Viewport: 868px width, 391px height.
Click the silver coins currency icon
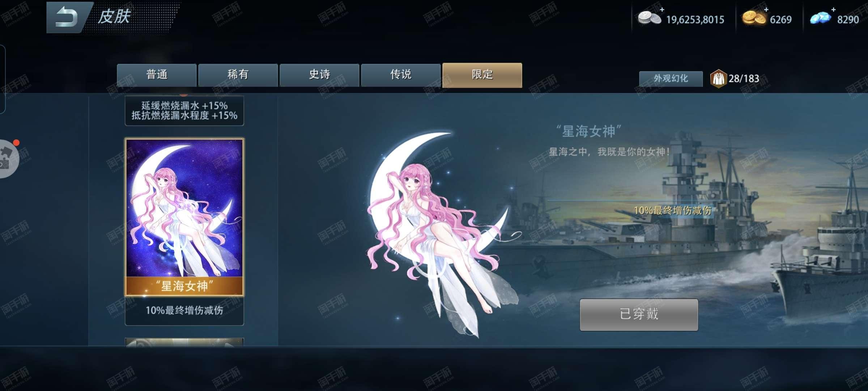650,18
